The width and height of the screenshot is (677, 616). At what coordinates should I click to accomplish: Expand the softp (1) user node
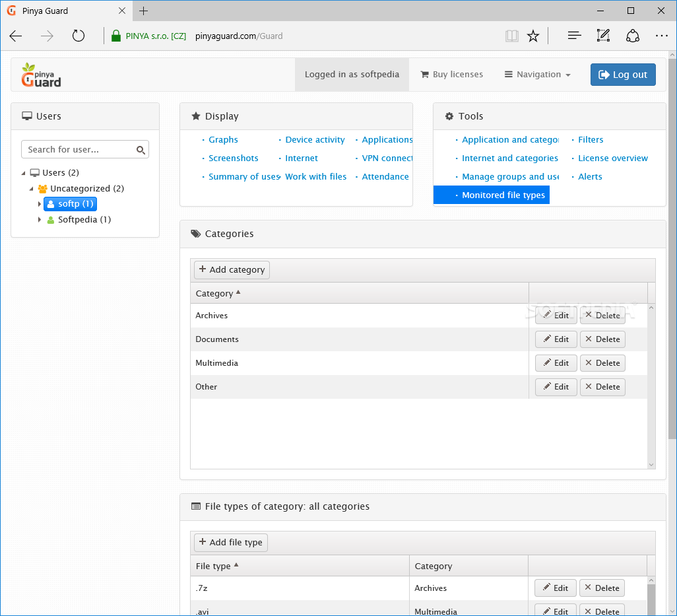pyautogui.click(x=40, y=204)
